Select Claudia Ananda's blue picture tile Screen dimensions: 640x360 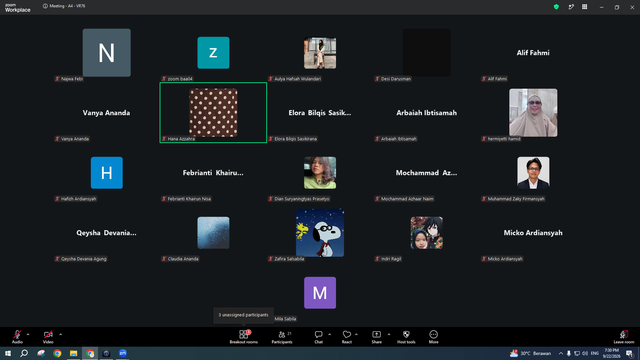pyautogui.click(x=213, y=233)
